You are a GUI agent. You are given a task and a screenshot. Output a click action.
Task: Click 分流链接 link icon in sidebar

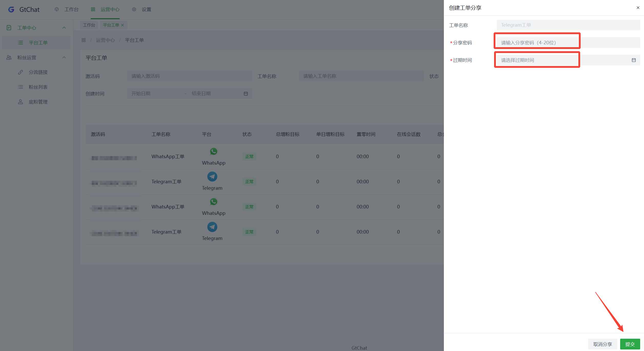21,72
